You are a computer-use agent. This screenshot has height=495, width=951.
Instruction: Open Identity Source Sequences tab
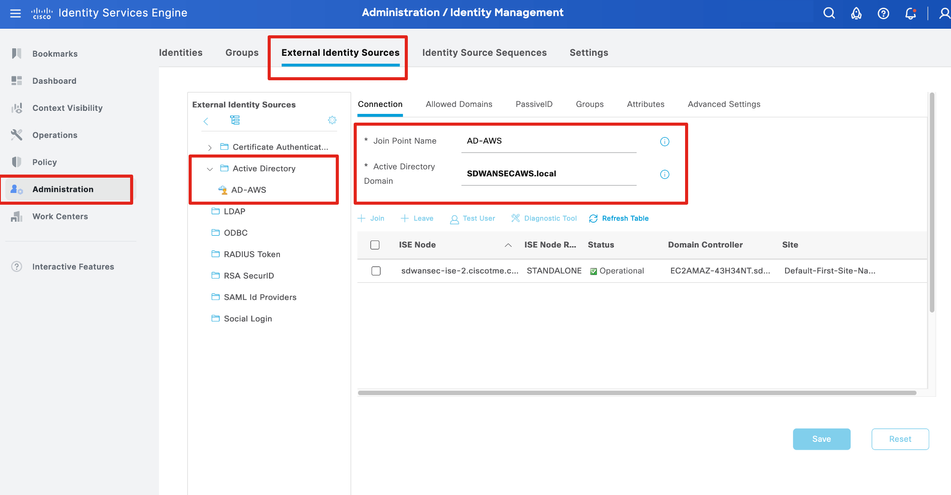(484, 53)
